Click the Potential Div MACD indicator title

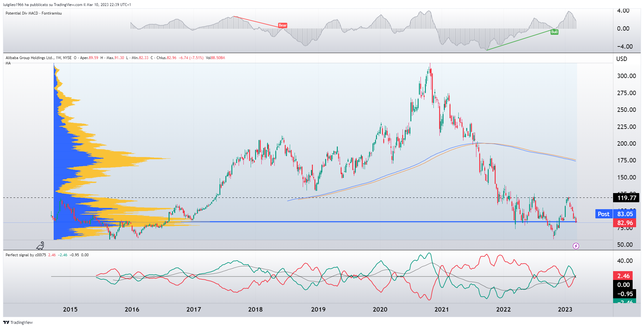pos(34,13)
